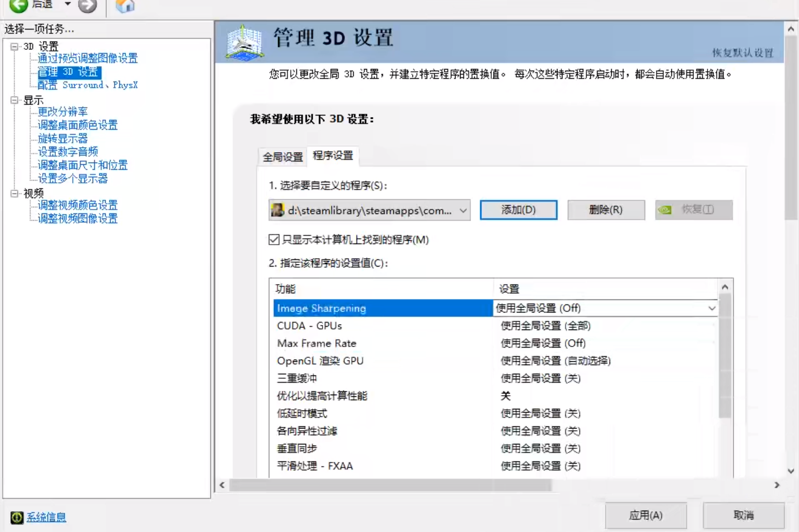The height and width of the screenshot is (532, 799).
Task: Click the horizontal scroll left arrow
Action: point(222,485)
